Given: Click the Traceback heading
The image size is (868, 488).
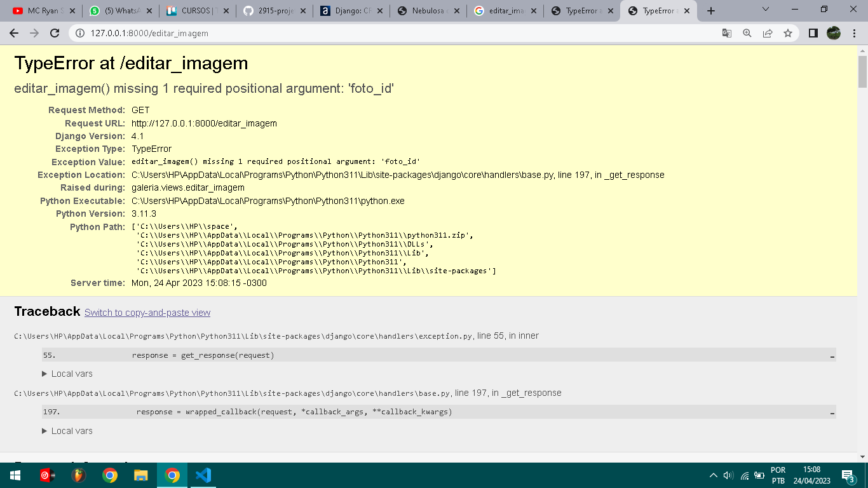Looking at the screenshot, I should click(47, 311).
